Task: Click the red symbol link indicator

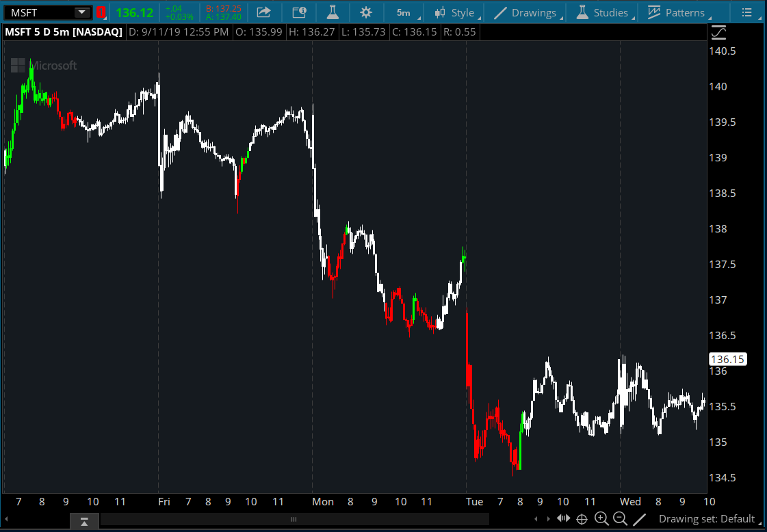Action: coord(101,12)
